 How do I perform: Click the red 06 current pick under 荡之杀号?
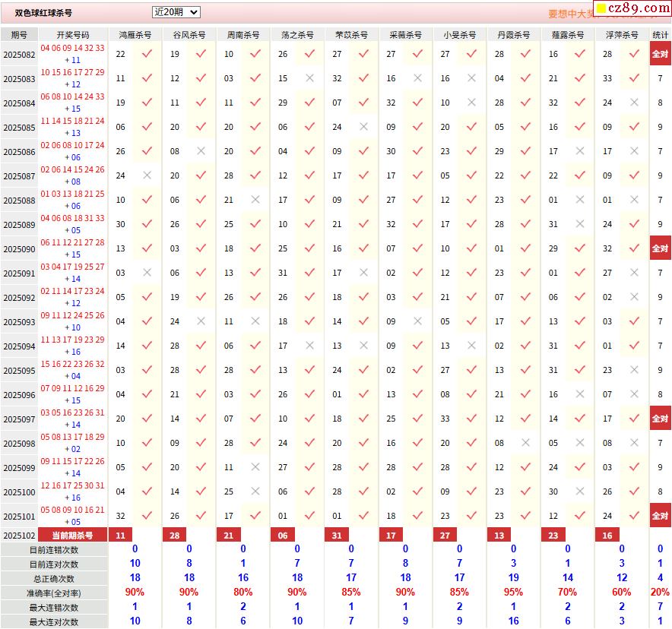coord(283,536)
